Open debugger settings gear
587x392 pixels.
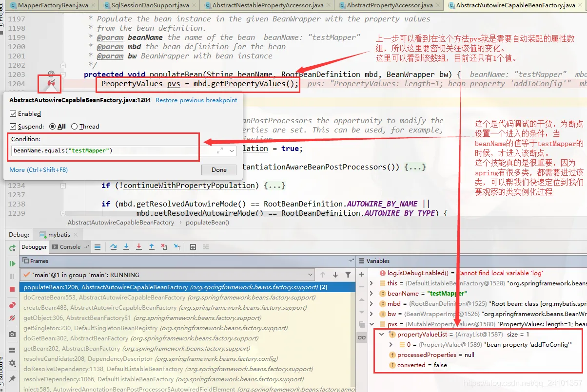(x=12, y=363)
